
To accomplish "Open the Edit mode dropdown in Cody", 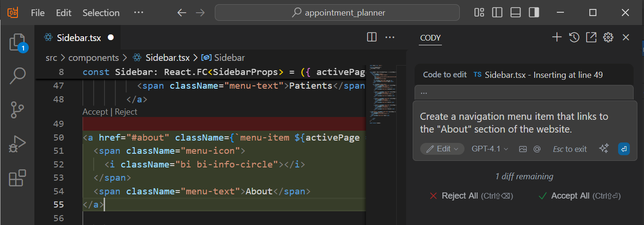I will [x=442, y=149].
